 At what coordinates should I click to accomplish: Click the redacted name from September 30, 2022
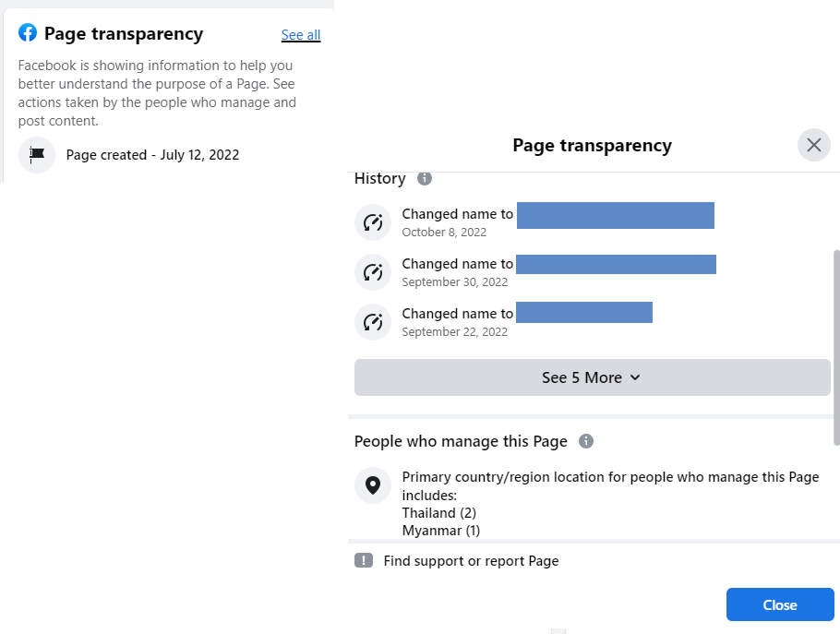tap(616, 264)
